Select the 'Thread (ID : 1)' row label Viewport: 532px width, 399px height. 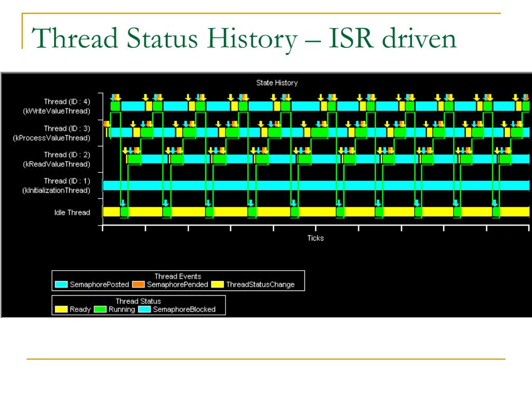click(67, 181)
